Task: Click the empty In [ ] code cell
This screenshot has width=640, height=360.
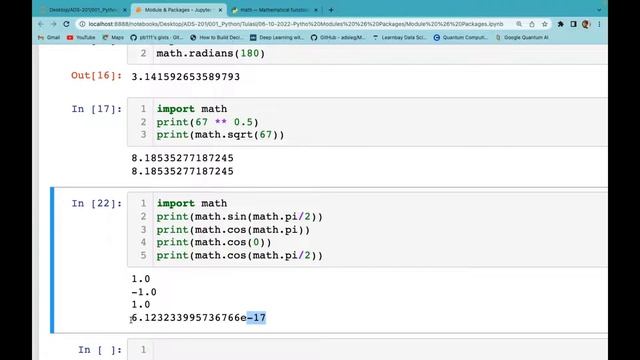Action: [x=380, y=350]
